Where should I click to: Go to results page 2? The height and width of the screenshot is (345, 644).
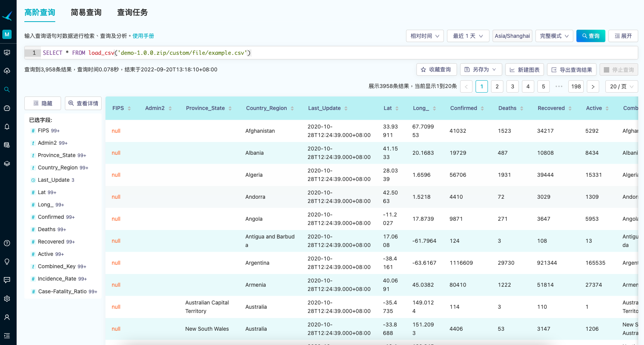tap(497, 86)
